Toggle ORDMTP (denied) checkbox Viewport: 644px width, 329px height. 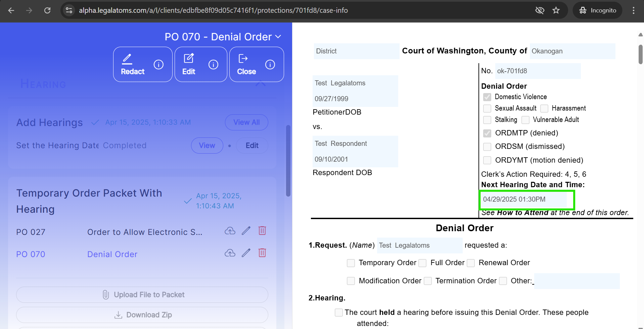coord(487,133)
